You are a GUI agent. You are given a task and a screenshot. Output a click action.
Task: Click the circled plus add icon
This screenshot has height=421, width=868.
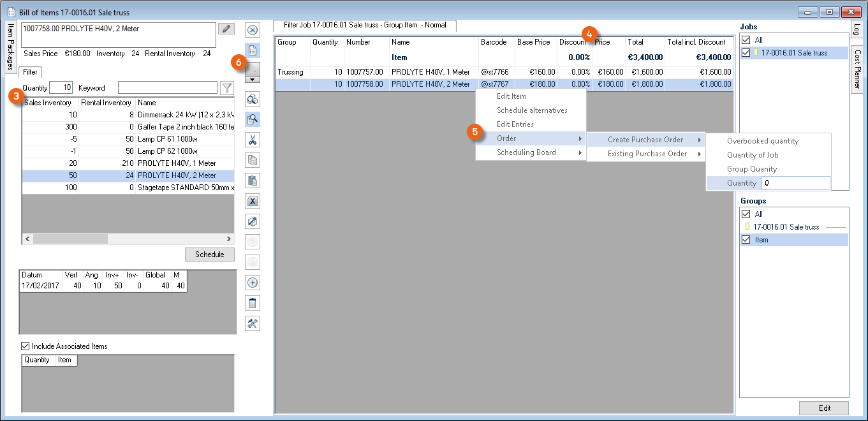coord(253,283)
